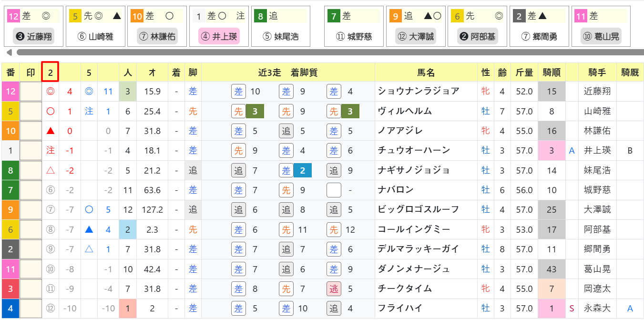Click horse name デルマラッキーガイ
644x320 pixels.
(x=418, y=249)
